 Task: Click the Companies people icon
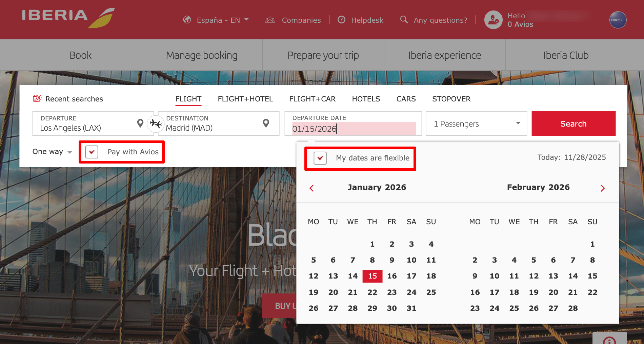pos(270,20)
